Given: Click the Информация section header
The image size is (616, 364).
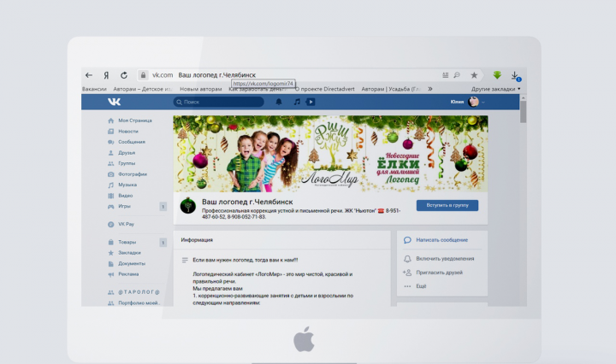Looking at the screenshot, I should coord(197,240).
